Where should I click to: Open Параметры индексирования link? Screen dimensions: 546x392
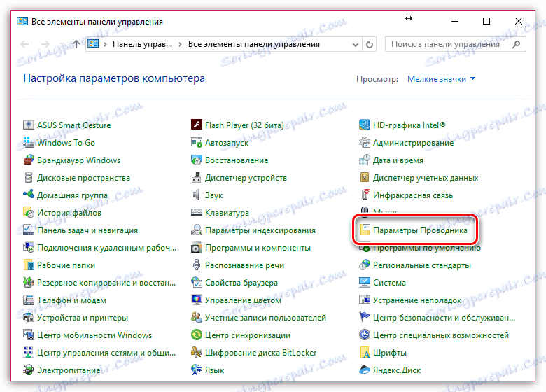260,230
